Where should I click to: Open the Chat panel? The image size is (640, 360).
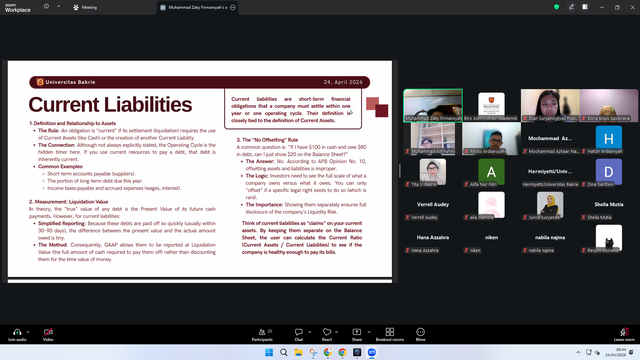299,334
